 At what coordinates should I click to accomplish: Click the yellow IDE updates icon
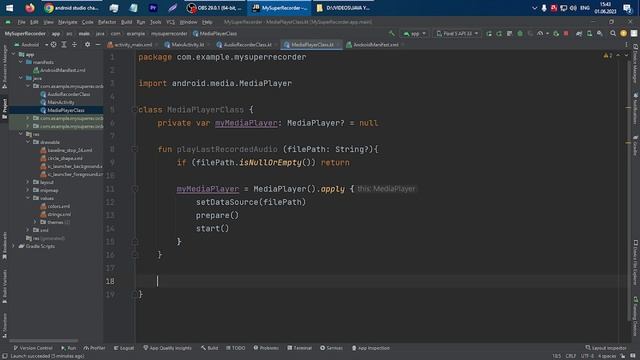coord(623,33)
